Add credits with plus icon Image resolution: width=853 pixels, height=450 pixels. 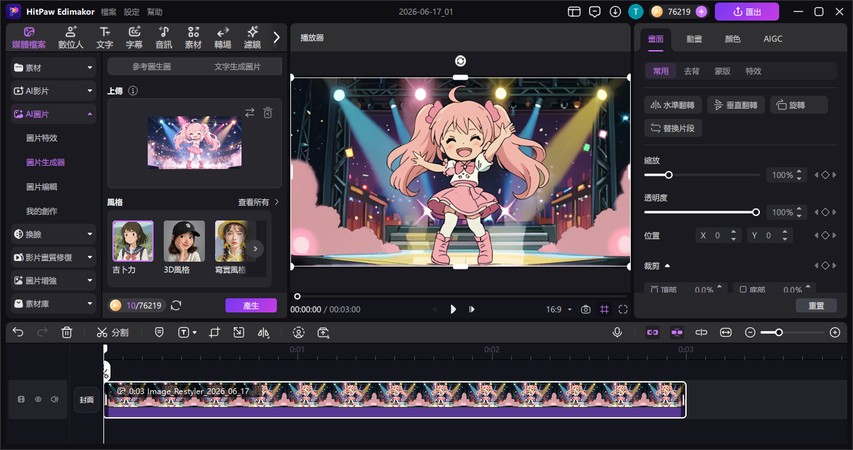pos(701,11)
